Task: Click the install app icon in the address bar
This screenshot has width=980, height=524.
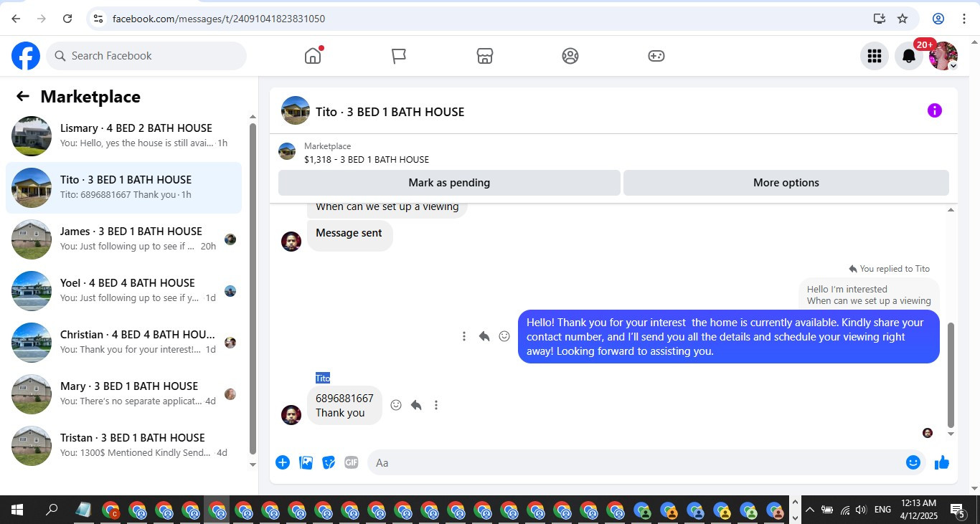Action: point(880,19)
